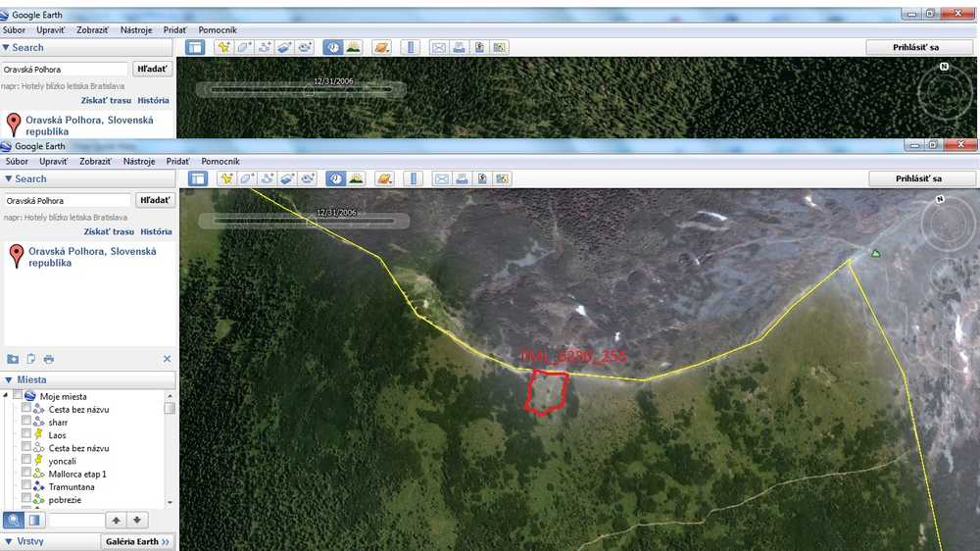This screenshot has height=551, width=980.
Task: Open Oravská Polhora, Slovenská republika result, front window
Action: [x=92, y=257]
